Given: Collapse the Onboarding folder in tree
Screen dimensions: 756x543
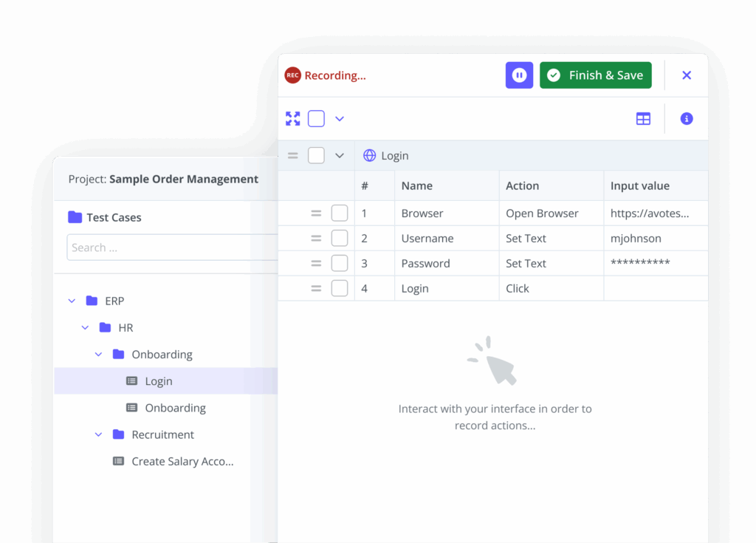Looking at the screenshot, I should 98,355.
